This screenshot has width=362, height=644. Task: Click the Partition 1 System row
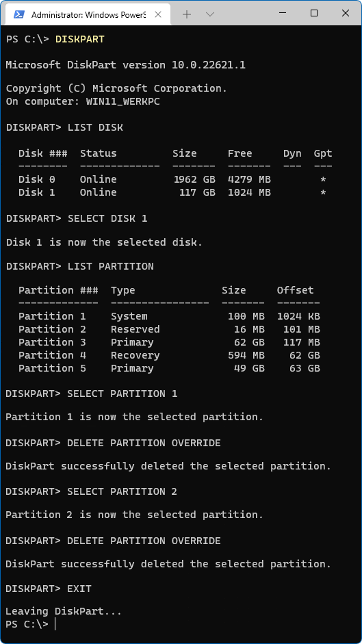[169, 316]
